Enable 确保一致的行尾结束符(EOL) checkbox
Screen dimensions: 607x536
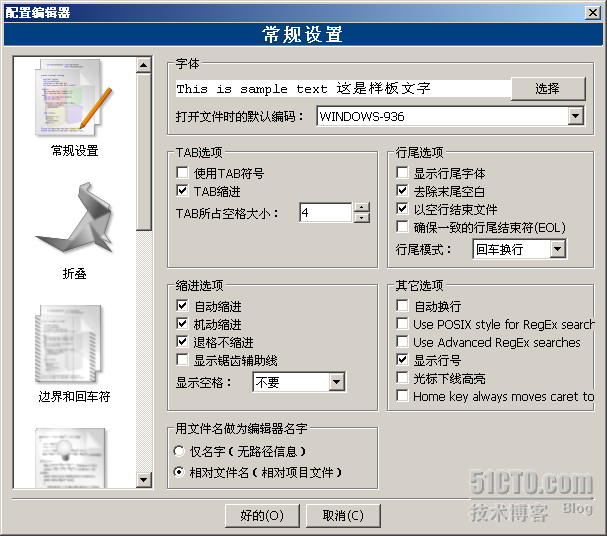coord(402,227)
